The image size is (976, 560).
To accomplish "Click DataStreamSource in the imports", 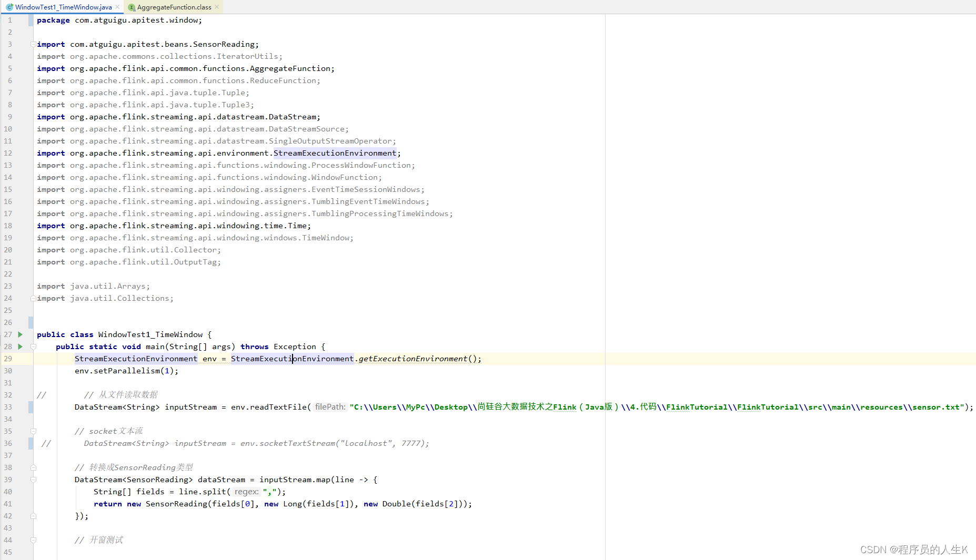I will (307, 129).
